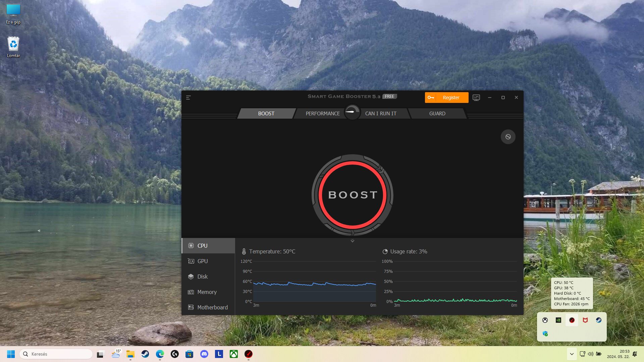The width and height of the screenshot is (644, 362).
Task: Go to the GUARD tab
Action: coord(437,114)
